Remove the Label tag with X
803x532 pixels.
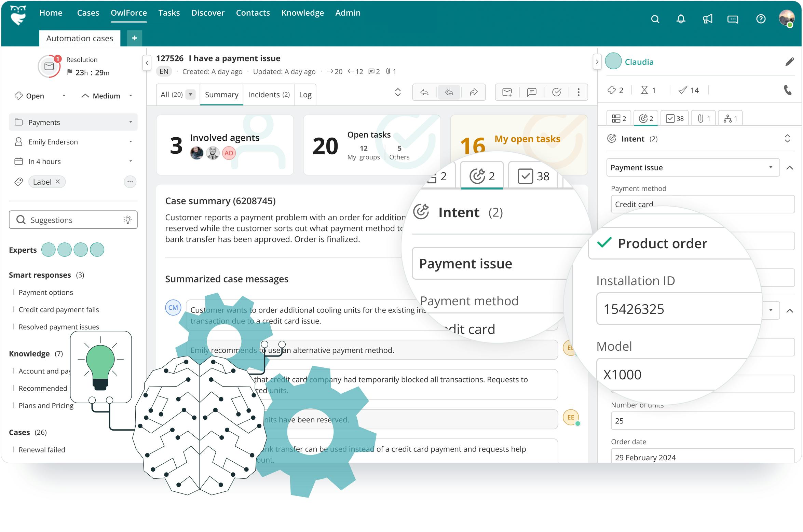pos(58,182)
